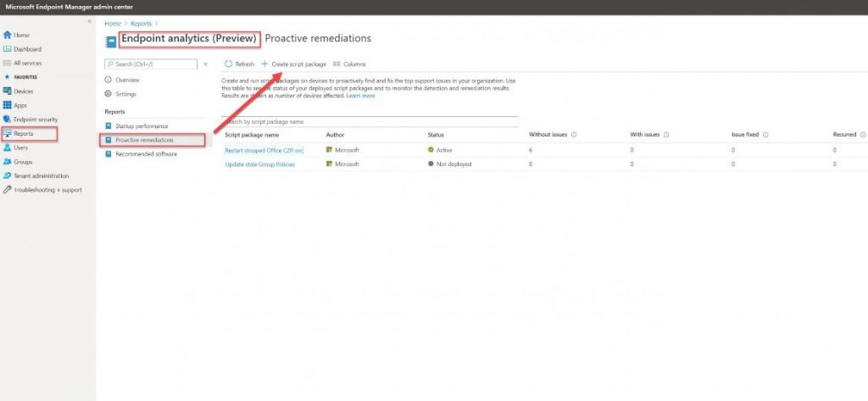
Task: Click the Not deployed status cell
Action: (450, 164)
